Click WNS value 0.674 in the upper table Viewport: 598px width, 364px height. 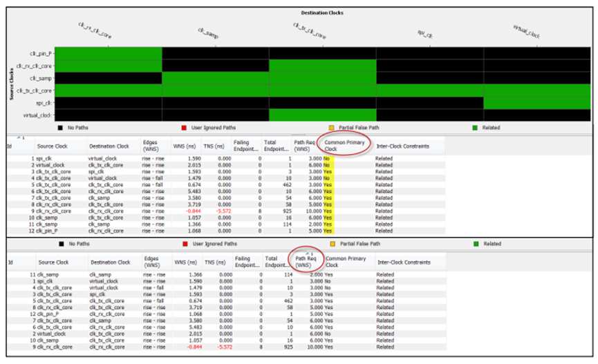pyautogui.click(x=194, y=185)
